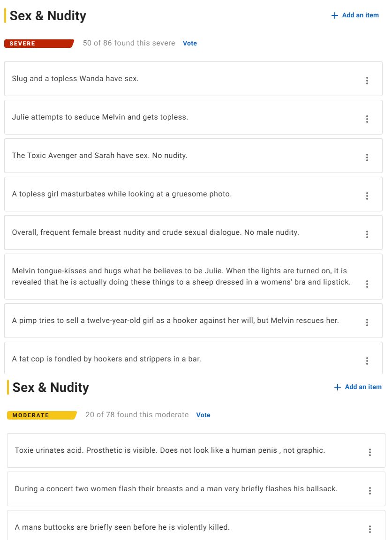
Task: Click Add an item in the severe section
Action: pos(355,15)
